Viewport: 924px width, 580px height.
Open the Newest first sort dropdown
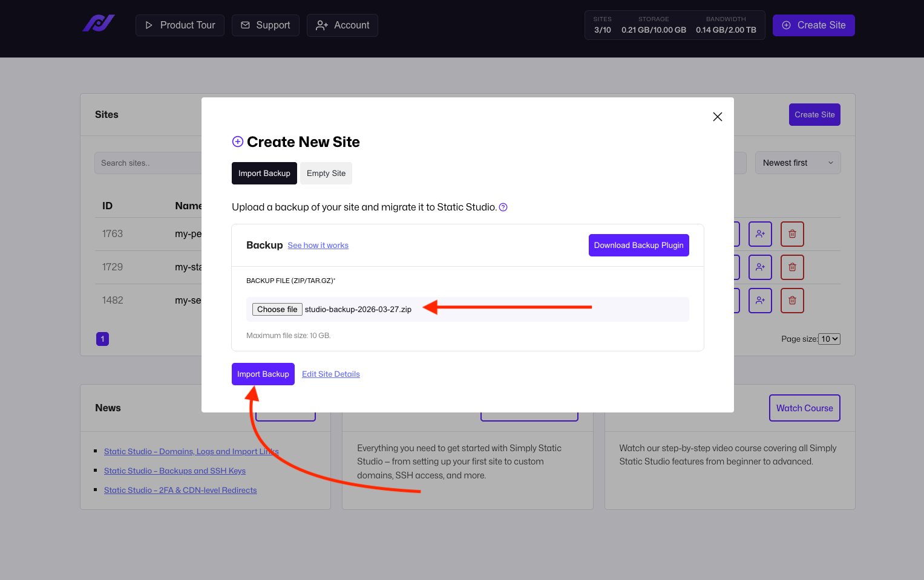[798, 163]
